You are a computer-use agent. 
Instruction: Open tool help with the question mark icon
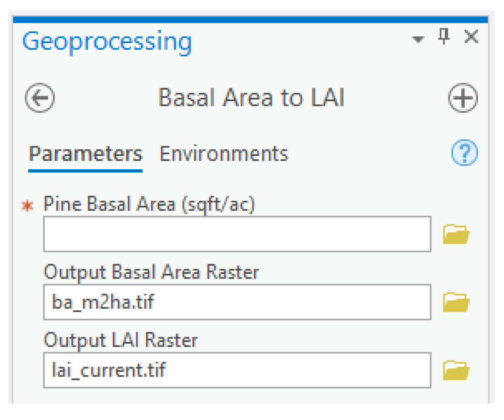464,153
